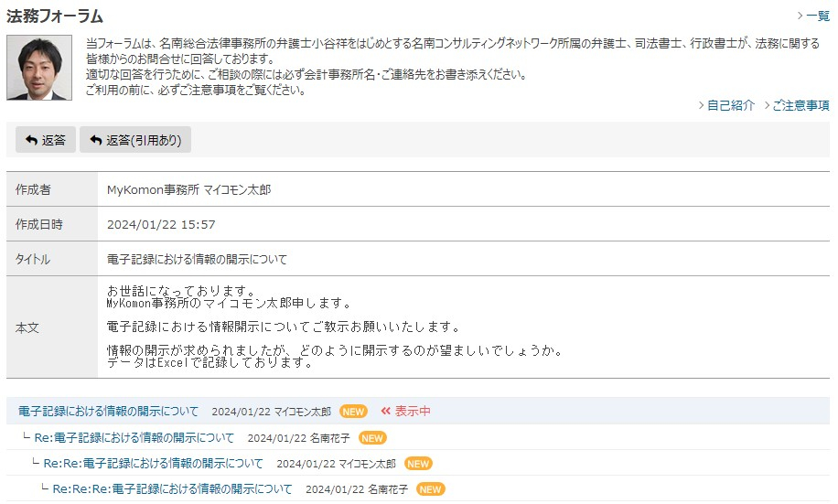Open the Re:Re: reply by マイコモン太郎
The image size is (838, 504).
[x=153, y=464]
